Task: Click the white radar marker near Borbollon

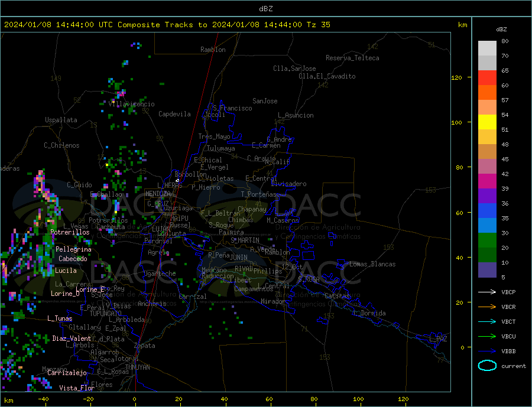Action: 177,180
